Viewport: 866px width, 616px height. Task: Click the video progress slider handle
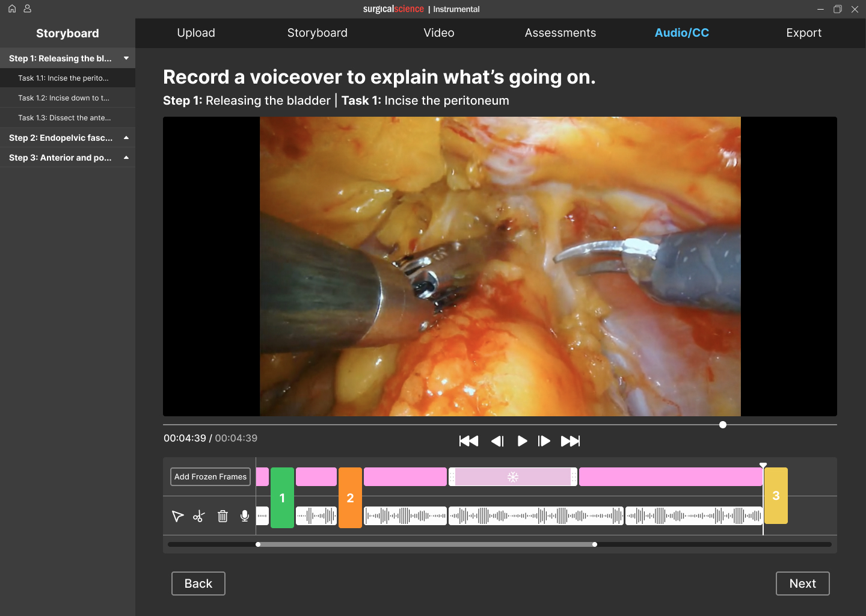[723, 425]
